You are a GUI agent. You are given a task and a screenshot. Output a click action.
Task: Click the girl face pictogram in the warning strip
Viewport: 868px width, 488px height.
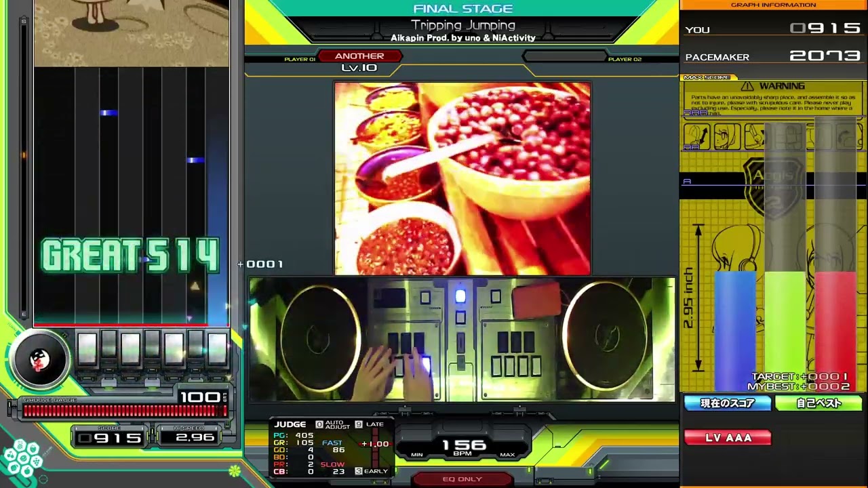tap(727, 137)
